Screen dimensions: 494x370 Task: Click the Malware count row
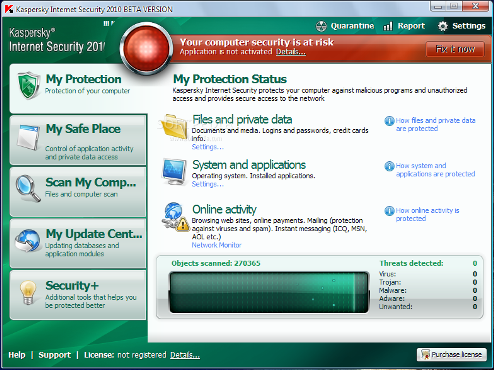428,290
